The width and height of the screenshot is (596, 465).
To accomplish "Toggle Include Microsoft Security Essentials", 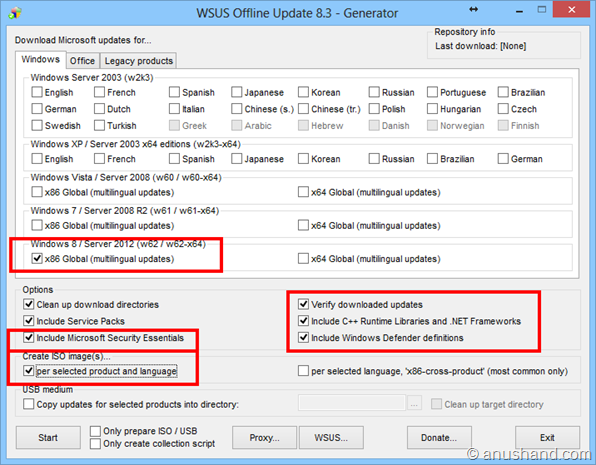I will click(29, 337).
